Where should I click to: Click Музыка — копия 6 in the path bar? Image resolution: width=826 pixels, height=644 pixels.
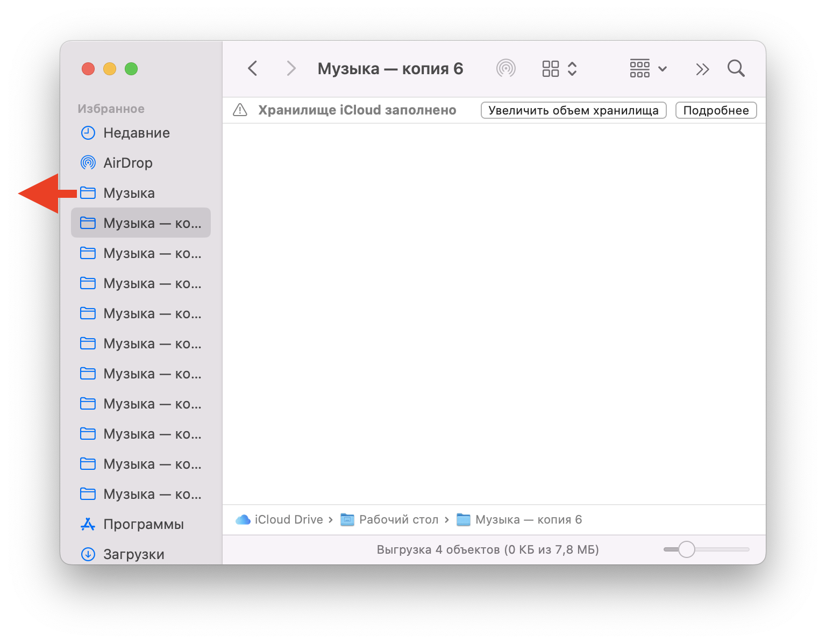click(x=519, y=520)
